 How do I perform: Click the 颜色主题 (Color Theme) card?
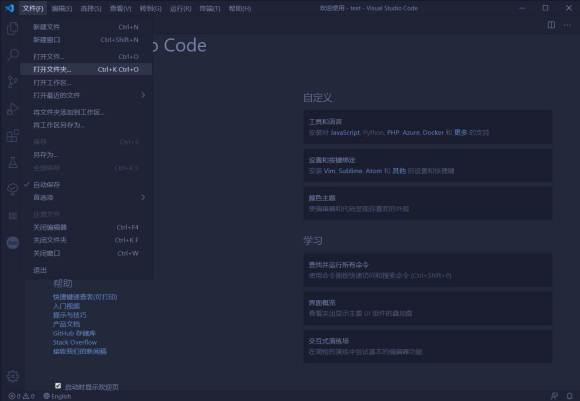click(428, 203)
